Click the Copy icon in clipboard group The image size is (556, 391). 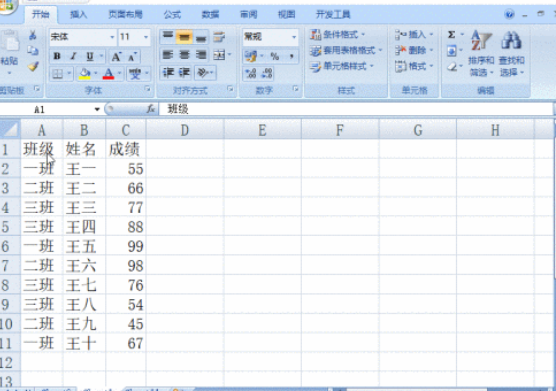(x=33, y=51)
